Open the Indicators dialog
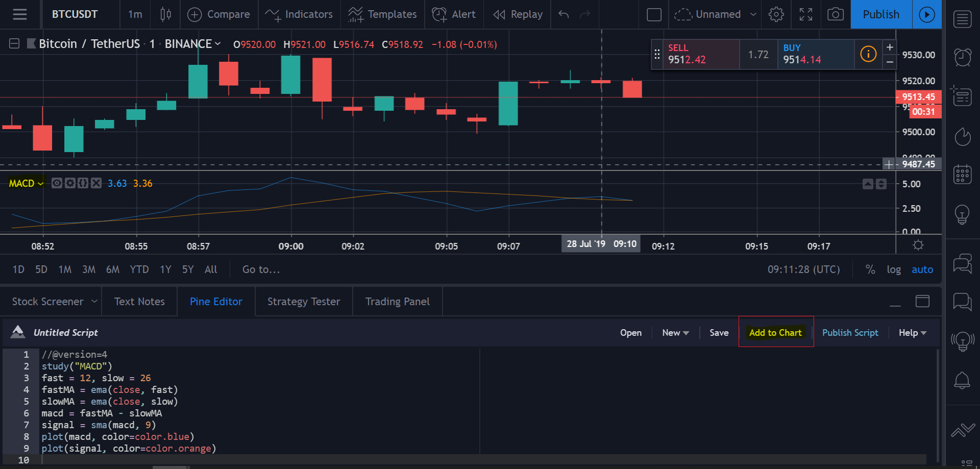The height and width of the screenshot is (469, 980). point(299,14)
